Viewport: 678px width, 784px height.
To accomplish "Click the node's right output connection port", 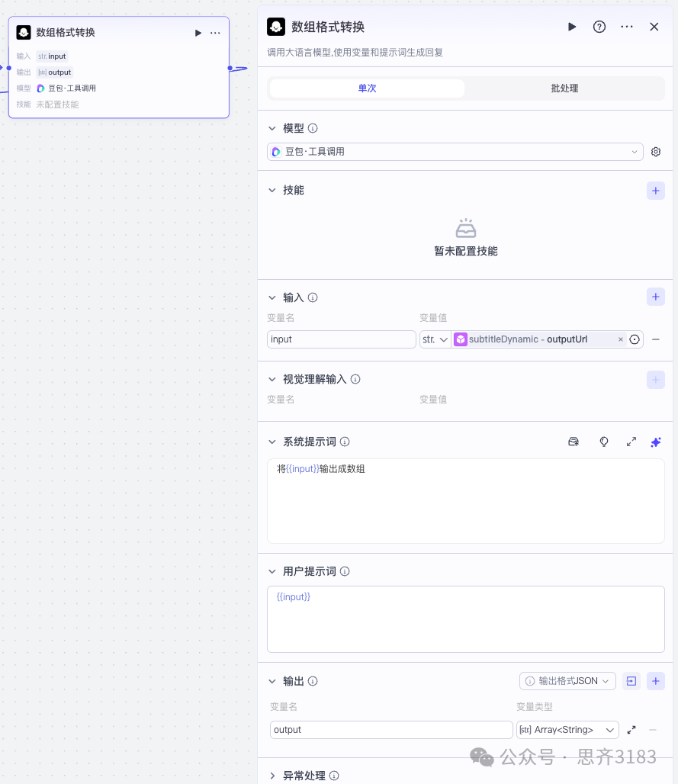I will (230, 68).
